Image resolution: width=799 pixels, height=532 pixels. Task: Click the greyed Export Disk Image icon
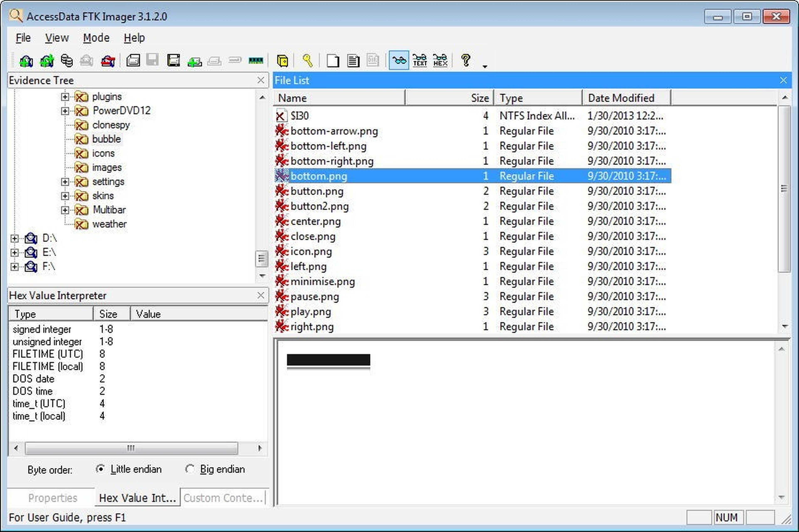point(153,60)
